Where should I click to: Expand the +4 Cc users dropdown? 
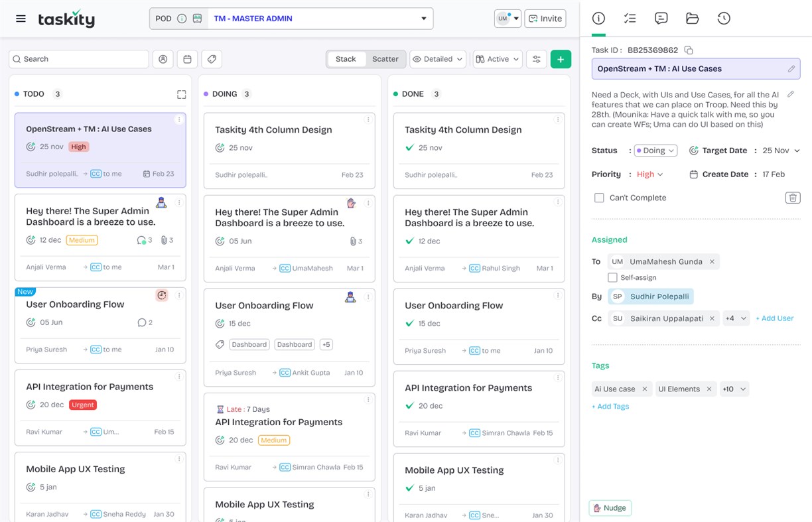tap(736, 318)
